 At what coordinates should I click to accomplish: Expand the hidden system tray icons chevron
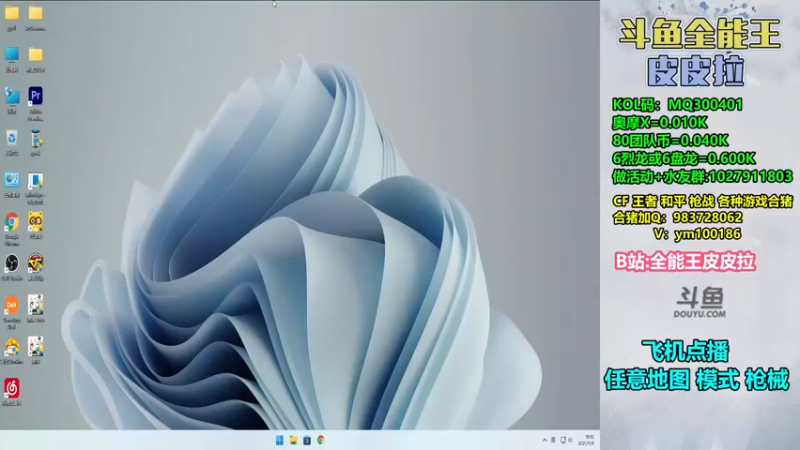pyautogui.click(x=544, y=440)
